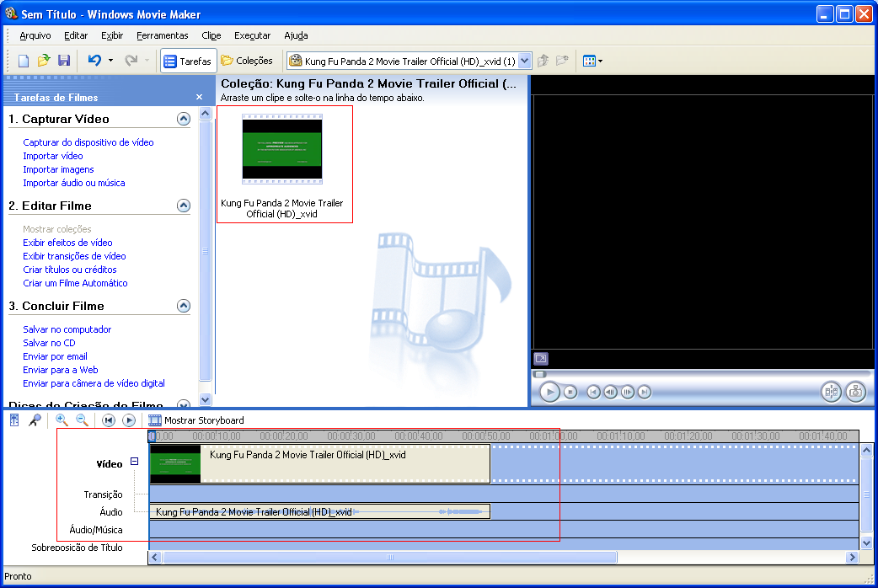The width and height of the screenshot is (878, 588).
Task: Click the Mostrar Storyboard button
Action: (196, 420)
